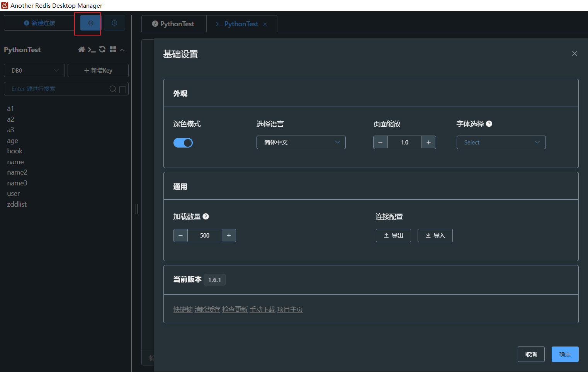Toggle the 深色模式 dark mode switch
The image size is (588, 372).
(x=183, y=143)
